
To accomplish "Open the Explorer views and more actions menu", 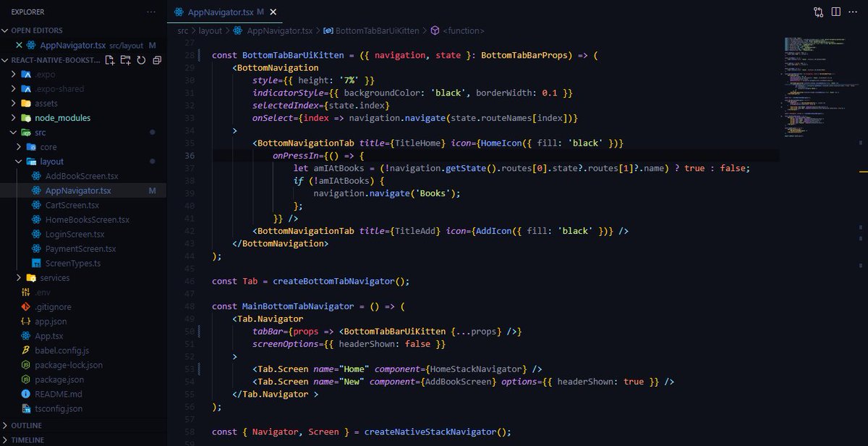I will click(x=150, y=12).
